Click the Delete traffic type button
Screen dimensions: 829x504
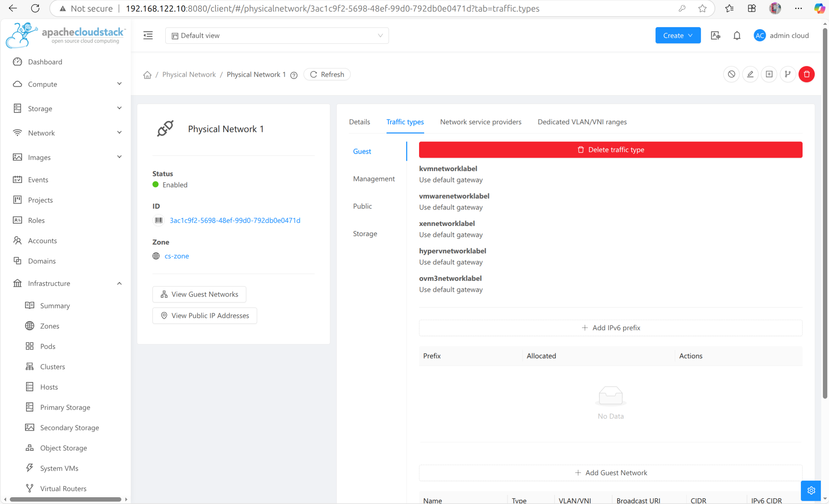610,150
